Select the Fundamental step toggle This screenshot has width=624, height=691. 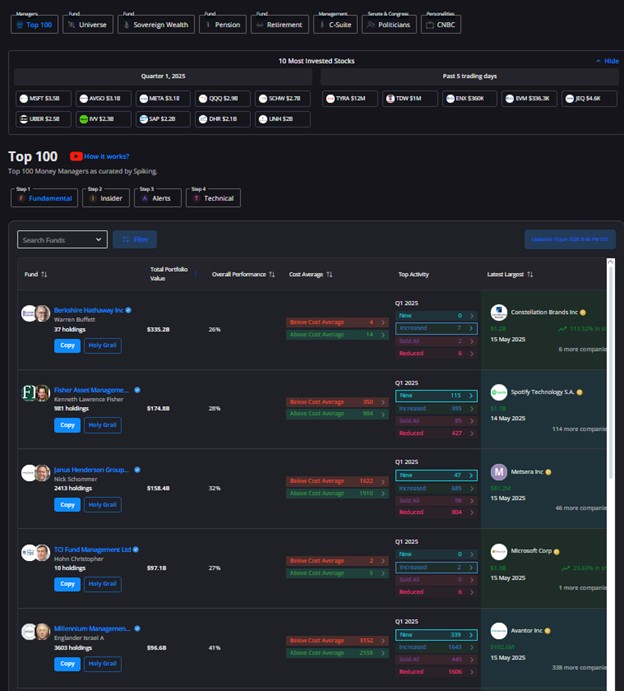[43, 198]
